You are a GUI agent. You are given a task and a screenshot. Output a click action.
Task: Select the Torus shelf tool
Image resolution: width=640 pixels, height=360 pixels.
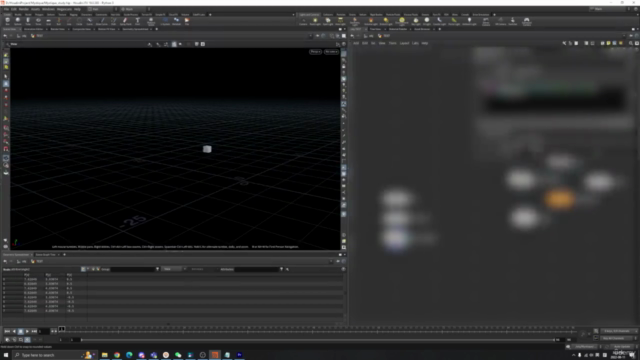[x=38, y=21]
